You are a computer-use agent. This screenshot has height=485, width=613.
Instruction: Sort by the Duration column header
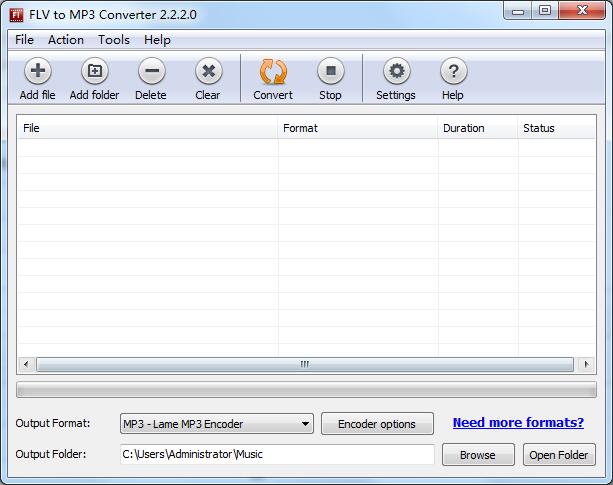[463, 128]
